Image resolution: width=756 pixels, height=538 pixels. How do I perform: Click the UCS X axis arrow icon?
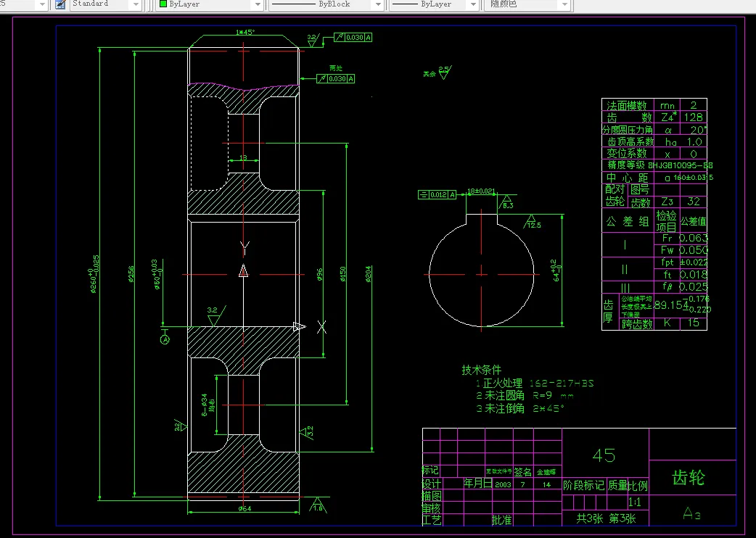300,326
